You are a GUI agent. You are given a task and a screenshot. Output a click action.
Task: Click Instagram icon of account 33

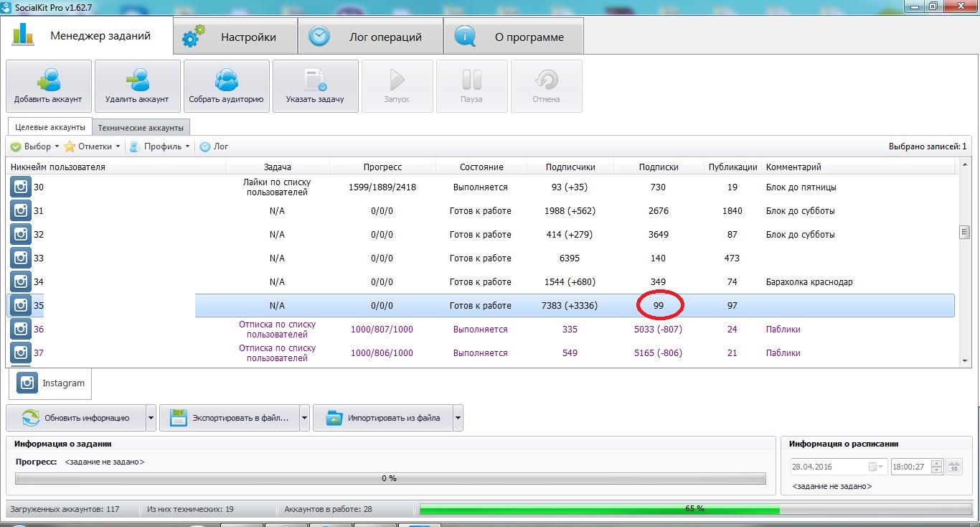click(21, 258)
